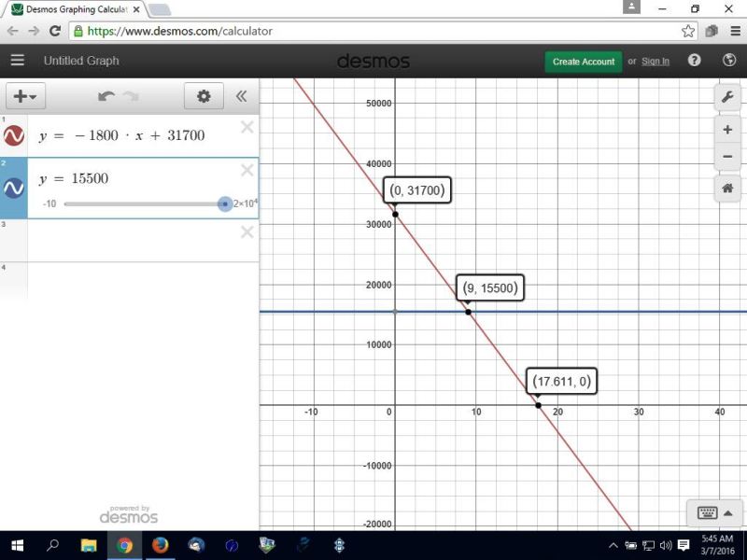Open the Help question mark menu

695,60
